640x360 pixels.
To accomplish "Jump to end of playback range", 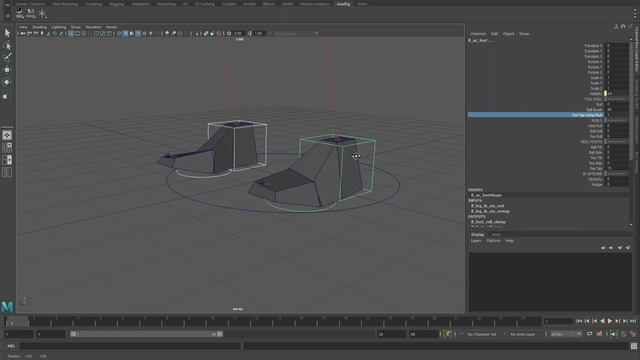I will tap(633, 321).
